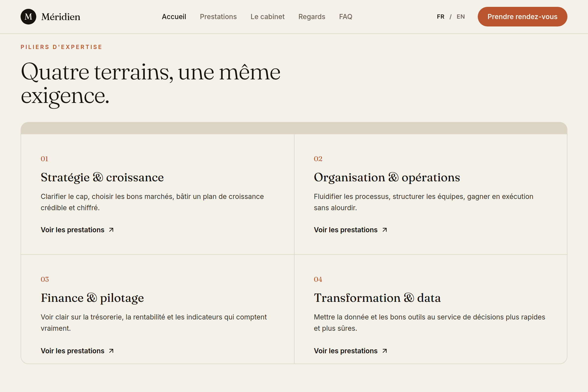Select Regards in the top menu
The image size is (588, 392).
pyautogui.click(x=312, y=17)
